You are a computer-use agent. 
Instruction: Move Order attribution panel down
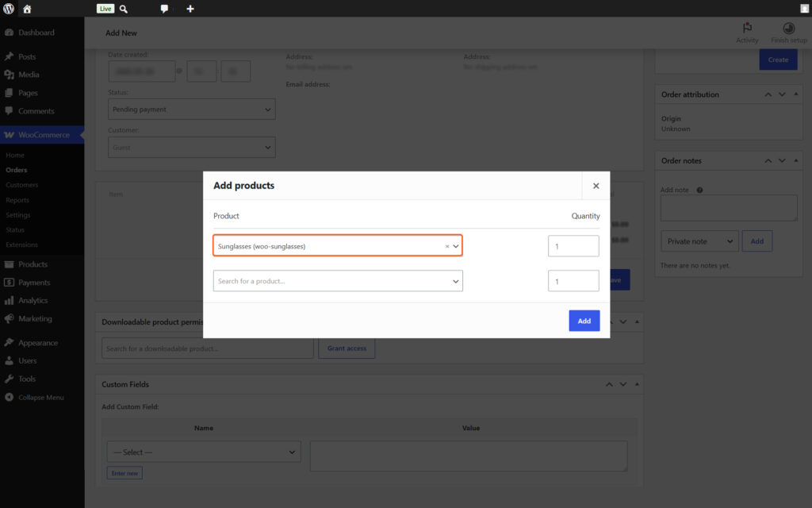(x=782, y=94)
